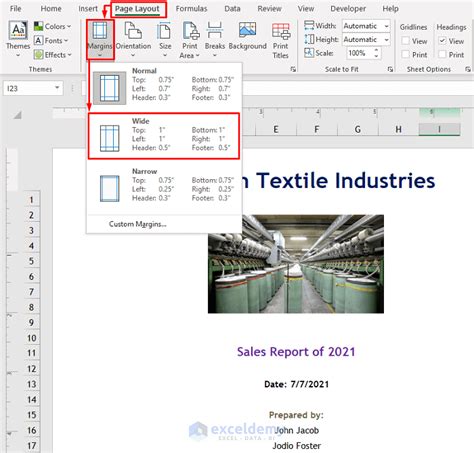Screen dimensions: 474x453
Task: Click the Select All corner triangle
Action: click(x=17, y=115)
